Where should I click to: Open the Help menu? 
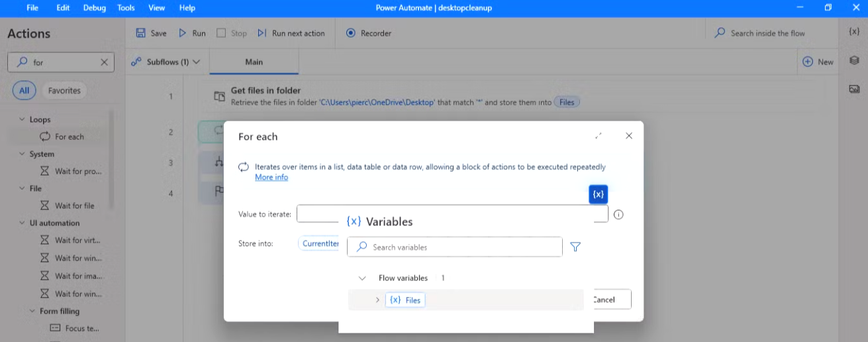pos(187,8)
